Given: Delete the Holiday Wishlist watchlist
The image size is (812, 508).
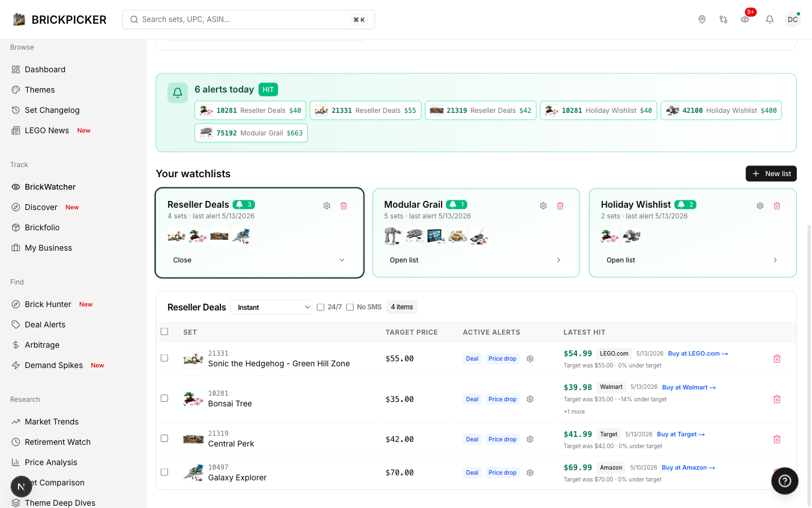Looking at the screenshot, I should click(777, 205).
